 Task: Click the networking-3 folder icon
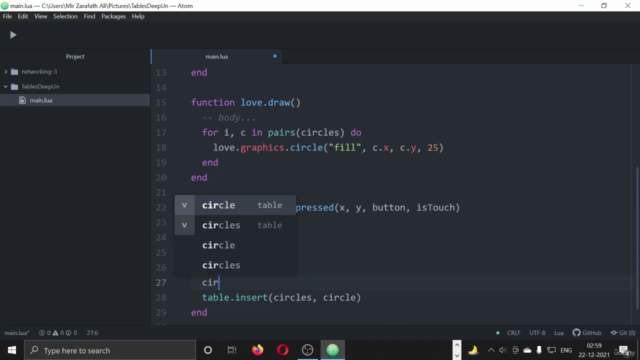click(x=15, y=72)
